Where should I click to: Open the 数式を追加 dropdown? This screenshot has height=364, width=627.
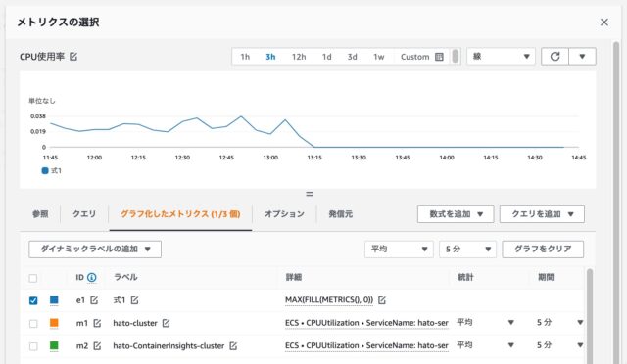[456, 214]
